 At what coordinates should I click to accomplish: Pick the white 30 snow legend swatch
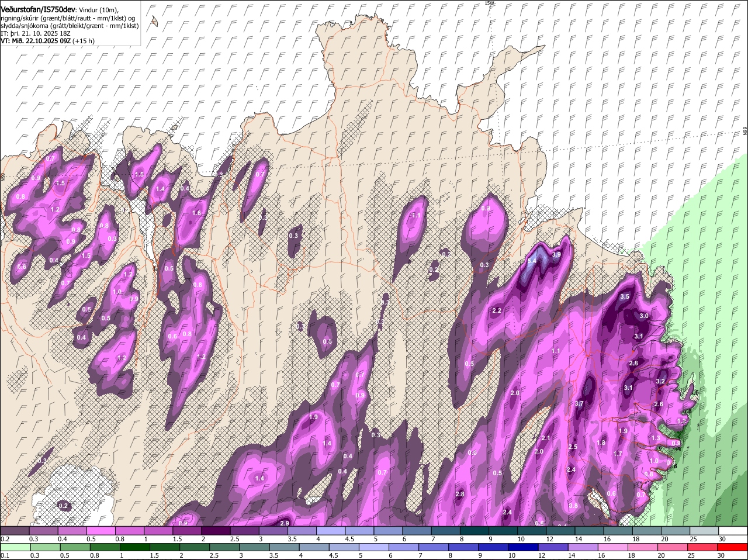coord(733,531)
